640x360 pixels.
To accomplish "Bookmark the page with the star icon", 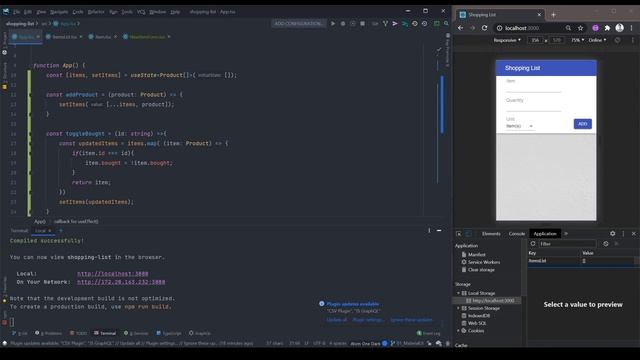I will tap(580, 28).
